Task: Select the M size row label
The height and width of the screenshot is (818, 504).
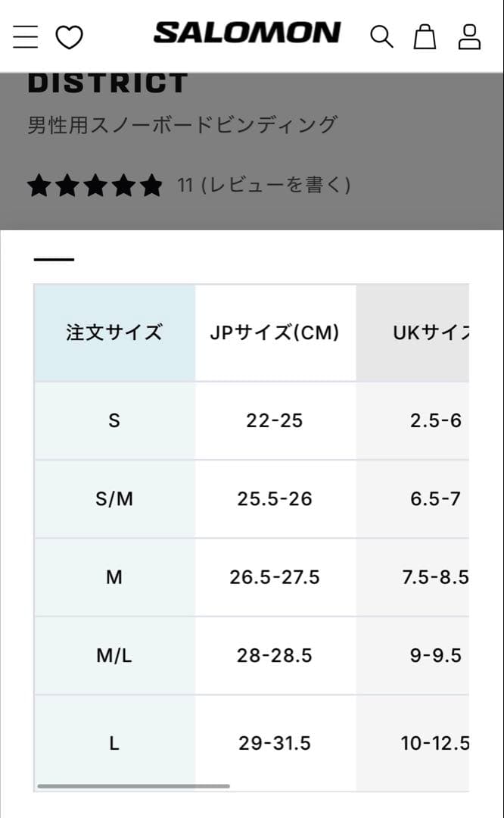Action: [114, 578]
